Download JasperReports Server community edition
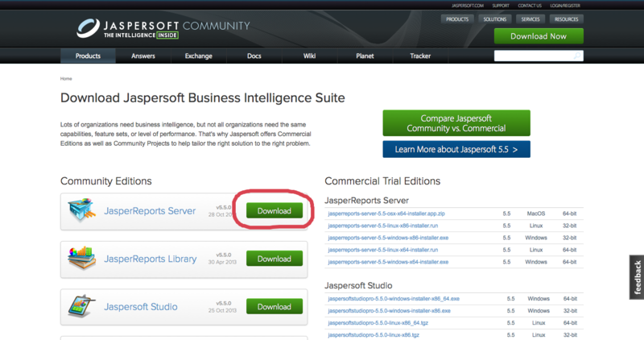 [275, 210]
